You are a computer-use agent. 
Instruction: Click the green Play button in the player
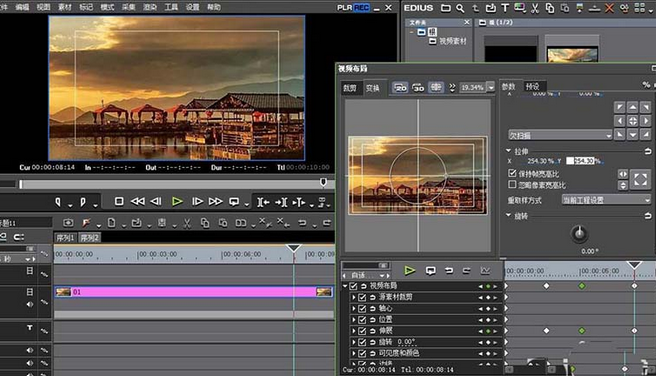tap(177, 202)
